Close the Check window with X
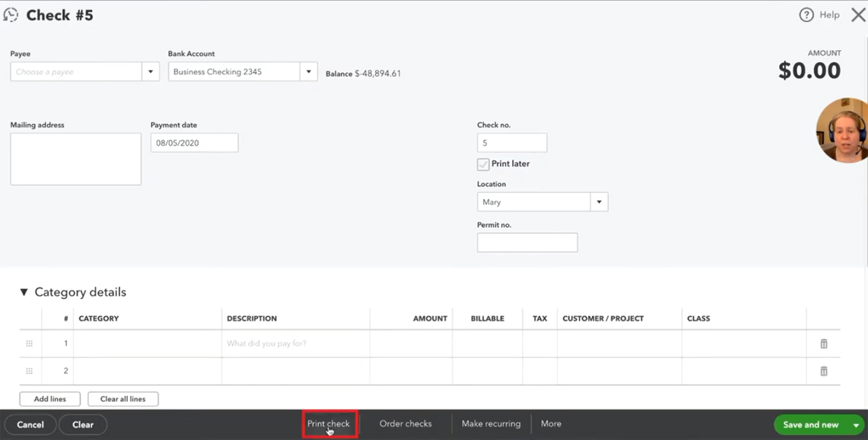 tap(858, 15)
